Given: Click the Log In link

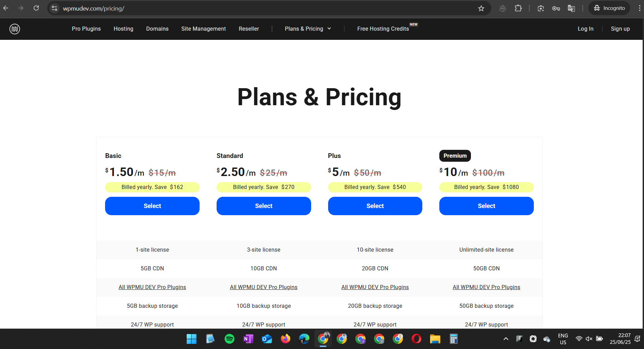Looking at the screenshot, I should 586,29.
